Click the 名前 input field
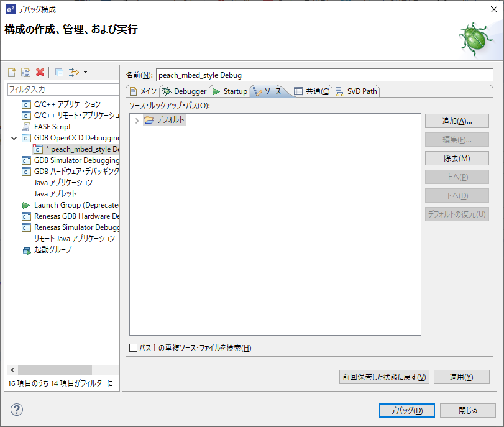504x427 pixels. coord(324,75)
